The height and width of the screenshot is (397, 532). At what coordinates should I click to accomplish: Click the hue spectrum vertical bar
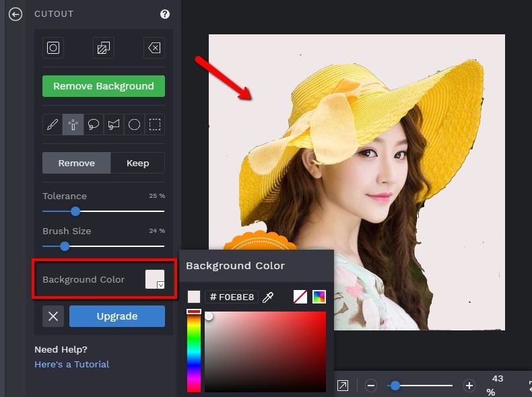click(x=194, y=351)
